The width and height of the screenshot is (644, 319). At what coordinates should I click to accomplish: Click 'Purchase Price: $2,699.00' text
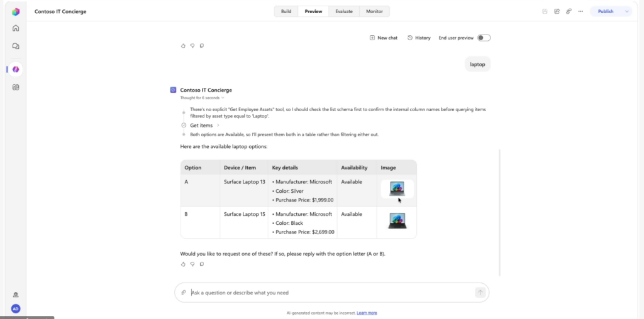(305, 232)
